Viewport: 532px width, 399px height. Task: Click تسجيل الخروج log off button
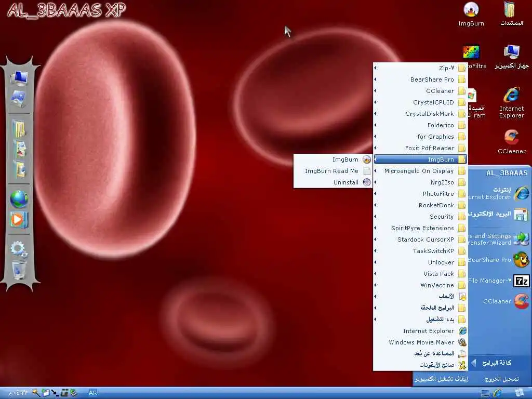[501, 379]
